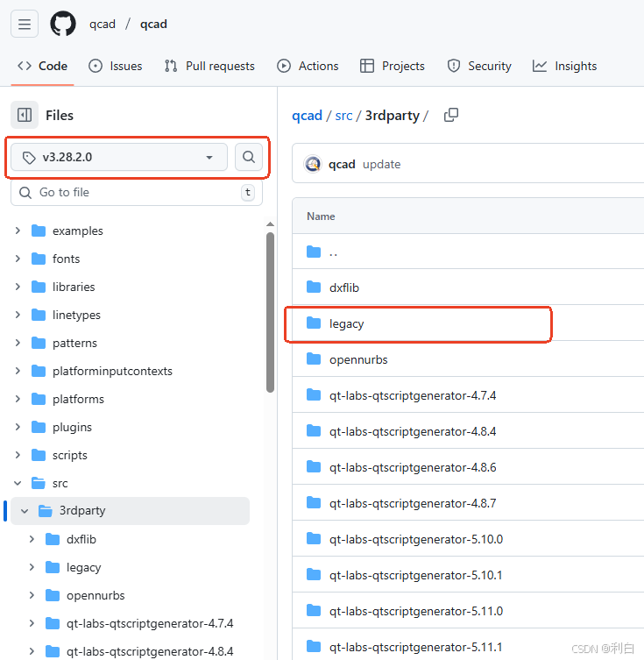Click the GitHub logo
The width and height of the screenshot is (644, 660).
click(63, 24)
